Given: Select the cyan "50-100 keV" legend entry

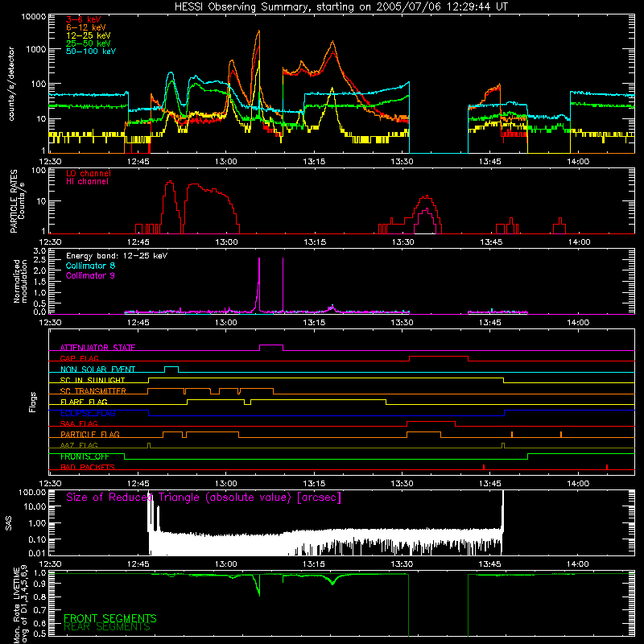Looking at the screenshot, I should (91, 52).
